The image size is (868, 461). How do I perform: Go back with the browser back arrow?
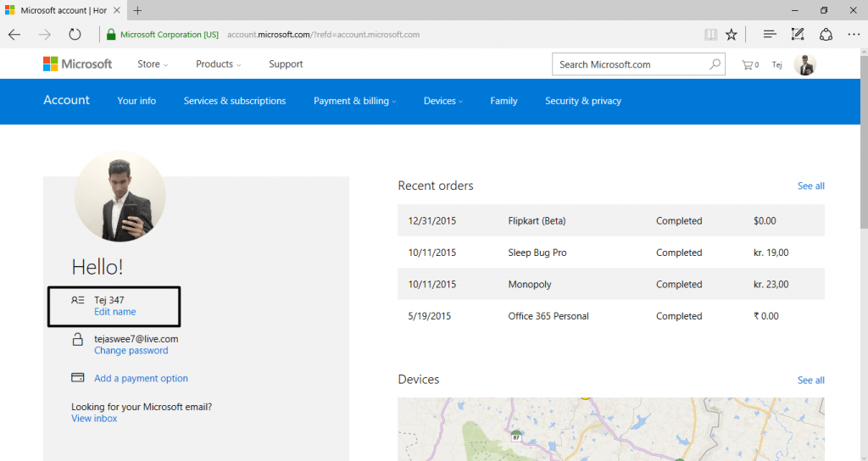click(14, 34)
